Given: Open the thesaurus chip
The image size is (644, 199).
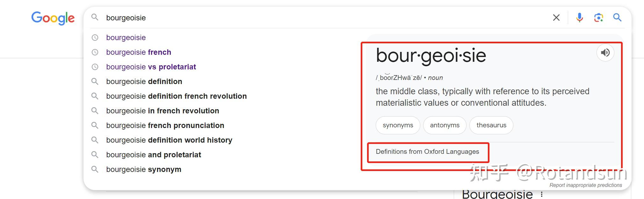Looking at the screenshot, I should click(x=491, y=125).
